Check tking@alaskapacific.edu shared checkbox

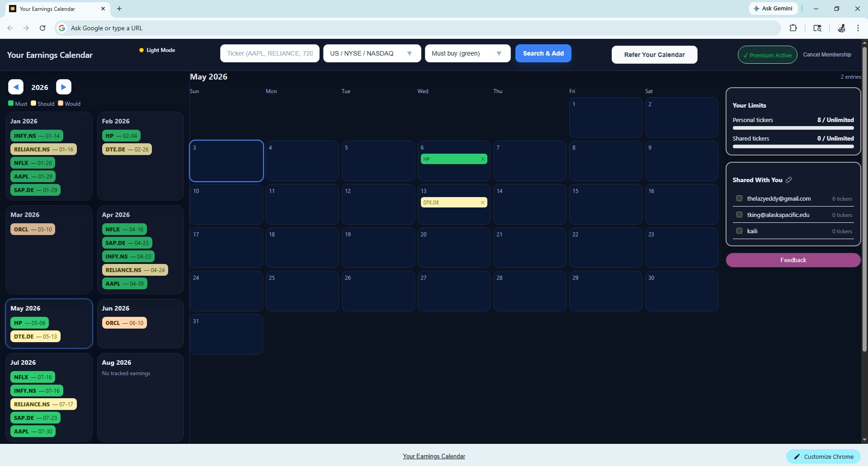tap(740, 215)
